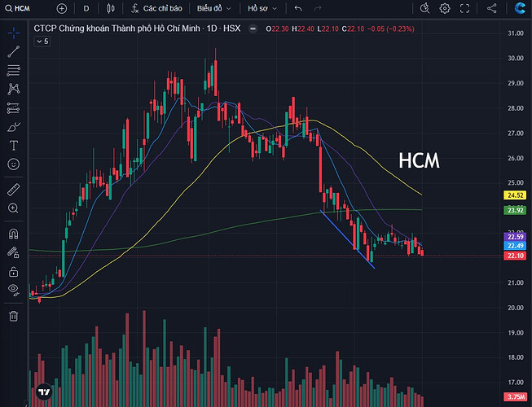Click the chart title 'CTCP Chứng khoán Thành phố Hồ Chí Minh'
The height and width of the screenshot is (407, 532).
coord(117,28)
